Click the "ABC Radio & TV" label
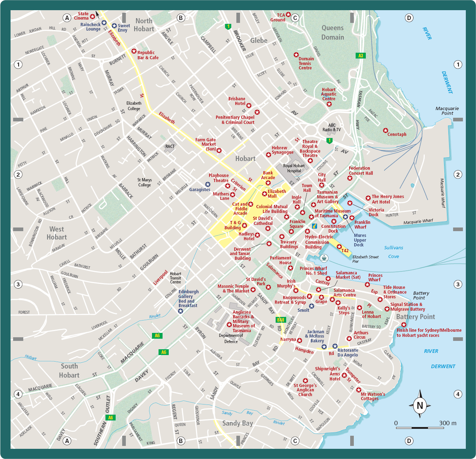The height and width of the screenshot is (459, 476). pyautogui.click(x=332, y=128)
